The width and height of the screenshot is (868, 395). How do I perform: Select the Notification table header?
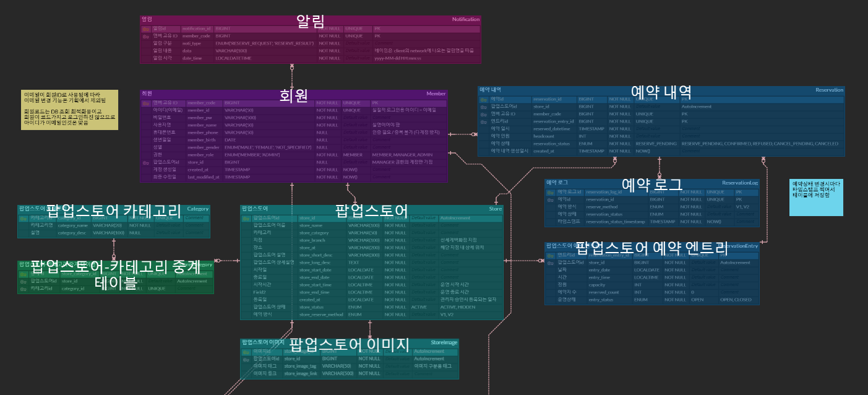click(311, 20)
